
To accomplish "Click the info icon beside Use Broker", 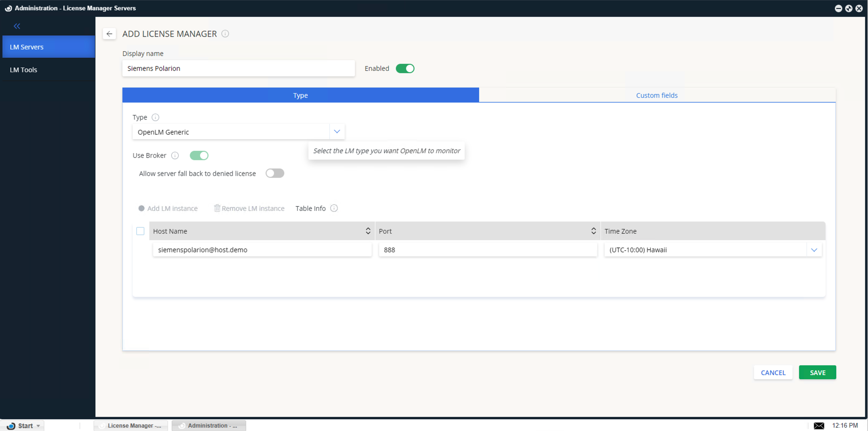I will click(175, 155).
